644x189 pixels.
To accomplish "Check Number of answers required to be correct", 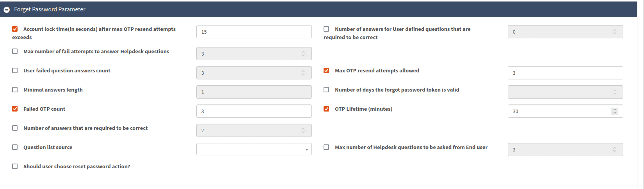I will click(15, 128).
